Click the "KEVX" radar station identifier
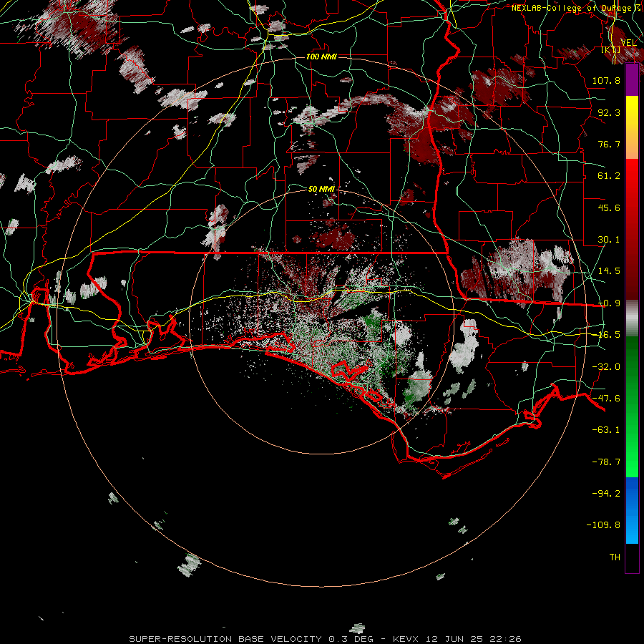644x644 pixels. tap(406, 639)
